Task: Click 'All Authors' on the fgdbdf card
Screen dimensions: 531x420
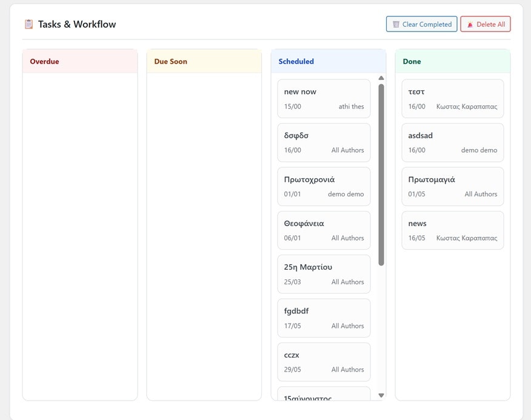Action: [347, 326]
